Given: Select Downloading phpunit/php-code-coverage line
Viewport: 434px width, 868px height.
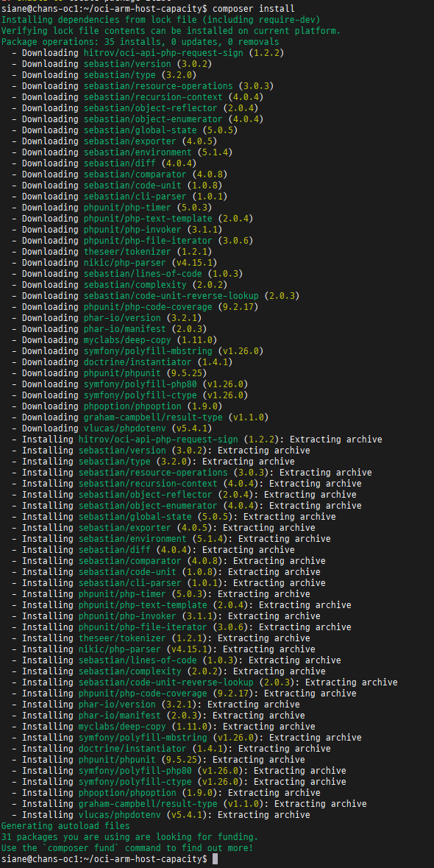Looking at the screenshot, I should [x=135, y=307].
